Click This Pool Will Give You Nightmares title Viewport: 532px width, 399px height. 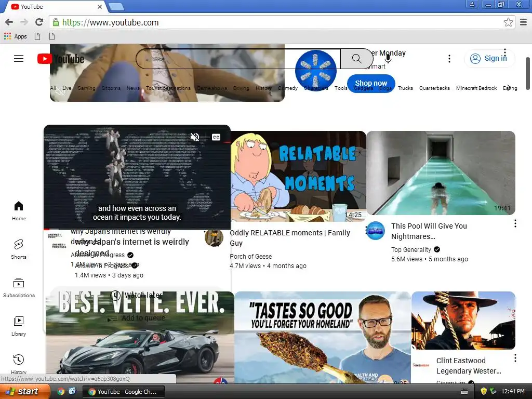(x=429, y=231)
